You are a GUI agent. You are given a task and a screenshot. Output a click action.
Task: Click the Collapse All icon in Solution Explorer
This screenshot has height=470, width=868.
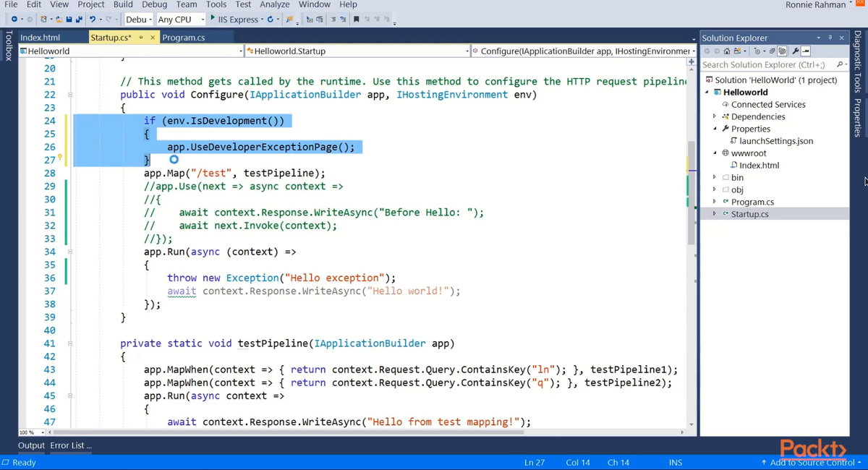point(772,51)
